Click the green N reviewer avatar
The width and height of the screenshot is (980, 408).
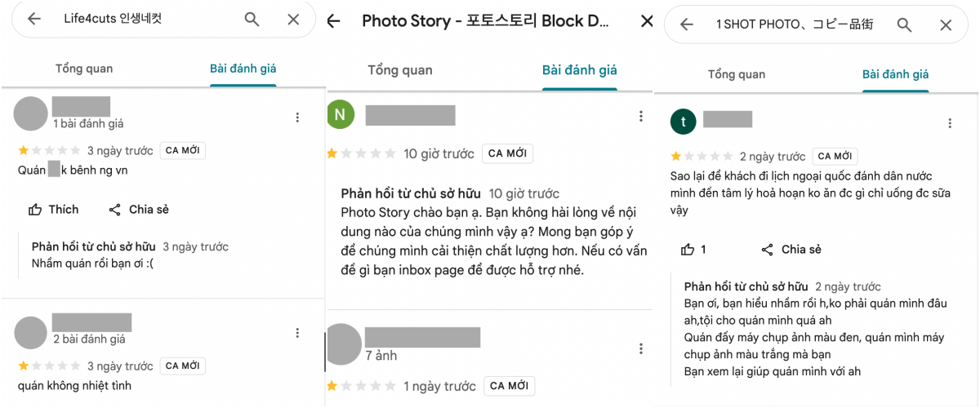(x=341, y=114)
